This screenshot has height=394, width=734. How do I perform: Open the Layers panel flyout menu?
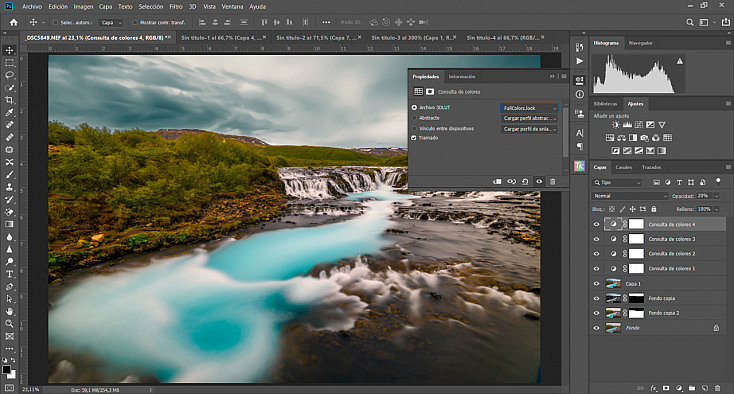click(728, 167)
